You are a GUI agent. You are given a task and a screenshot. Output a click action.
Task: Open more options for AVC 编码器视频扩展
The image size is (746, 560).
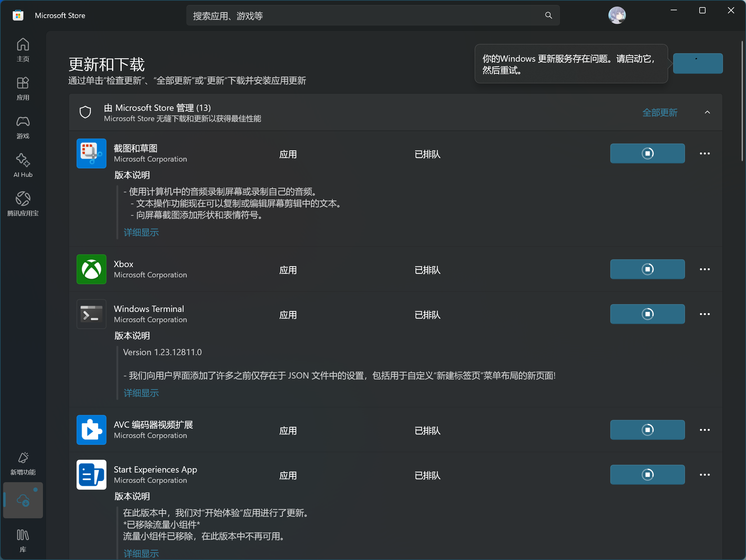[x=704, y=430]
